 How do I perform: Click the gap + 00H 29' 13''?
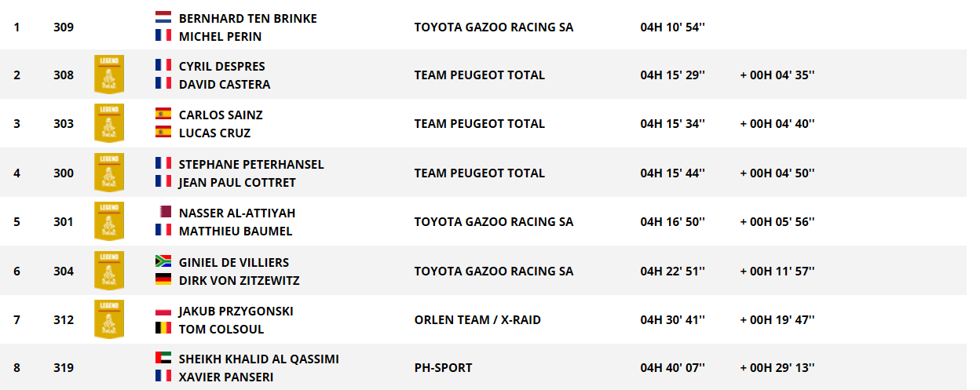[x=777, y=367]
